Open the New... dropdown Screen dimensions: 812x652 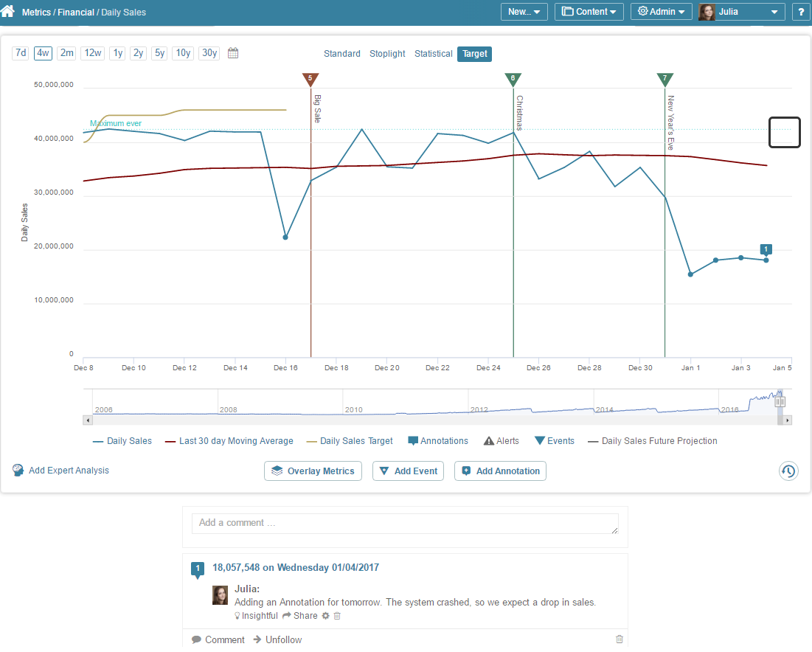pos(524,12)
